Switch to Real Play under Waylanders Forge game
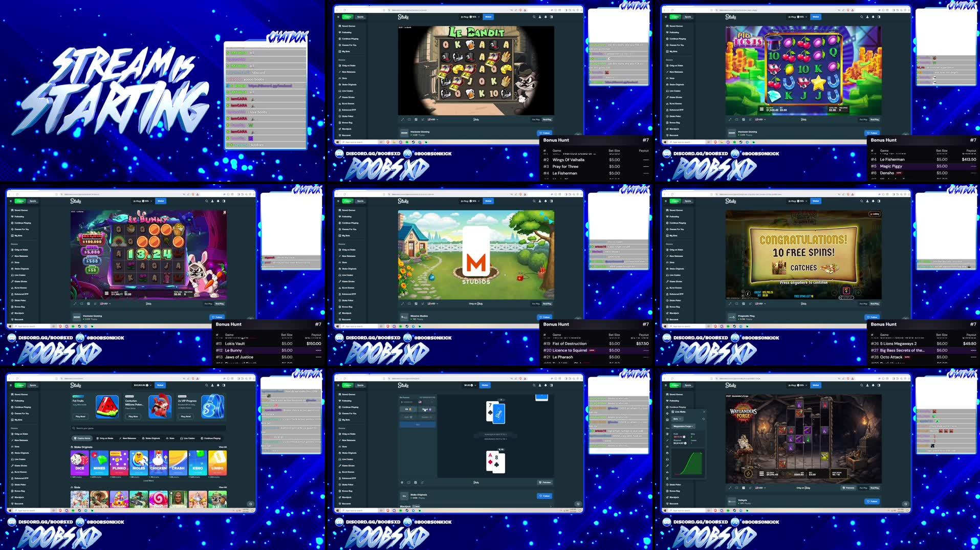This screenshot has height=550, width=980. 875,488
